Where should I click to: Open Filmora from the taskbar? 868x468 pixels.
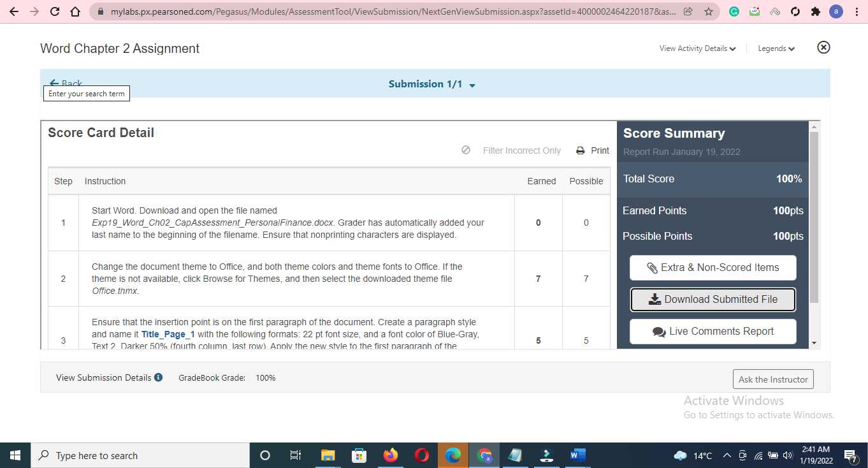pyautogui.click(x=546, y=455)
